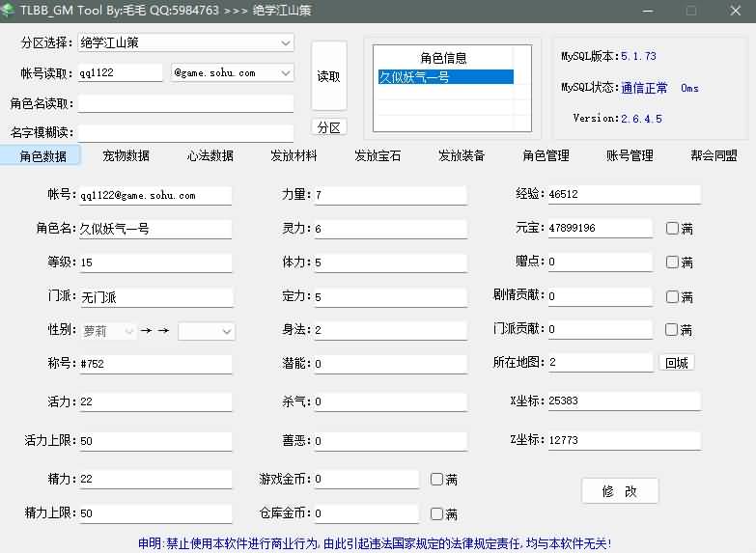
Task: Close the TLBB_GM Tool window
Action: 736,10
